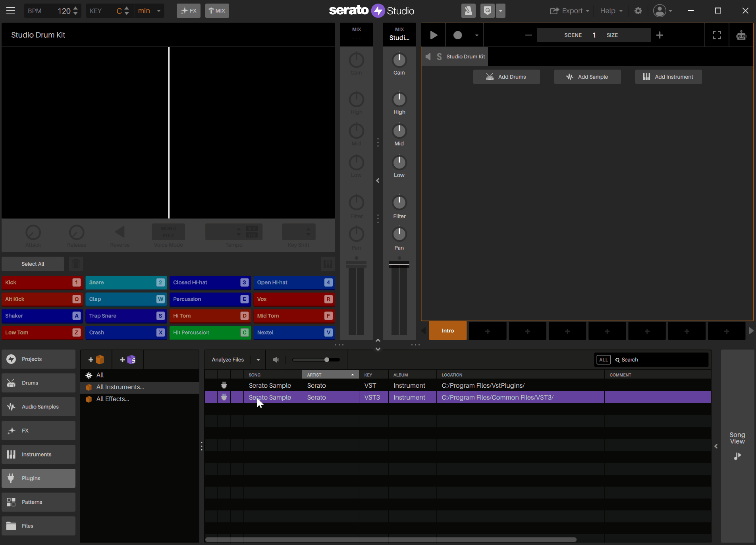This screenshot has height=545, width=756.
Task: Open Patterns library section
Action: 39,502
